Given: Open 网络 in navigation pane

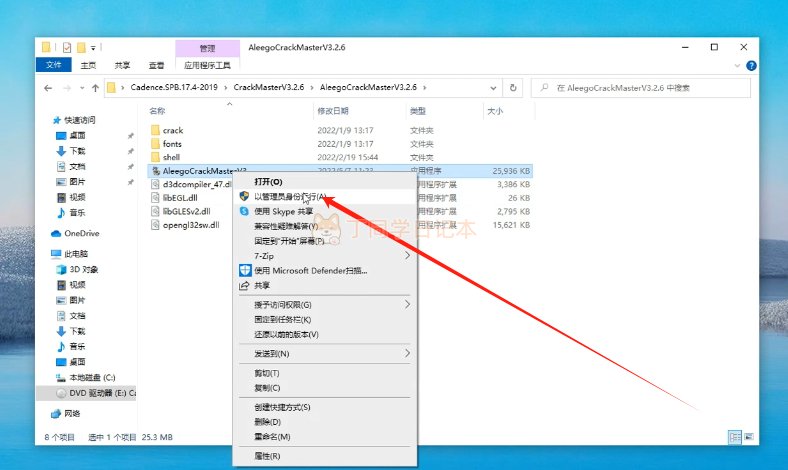Looking at the screenshot, I should pos(66,414).
